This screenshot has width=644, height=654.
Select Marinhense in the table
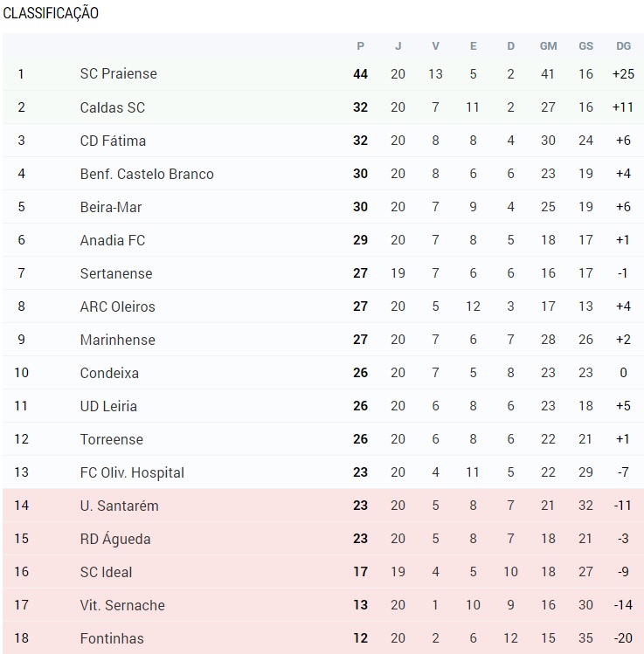117,340
